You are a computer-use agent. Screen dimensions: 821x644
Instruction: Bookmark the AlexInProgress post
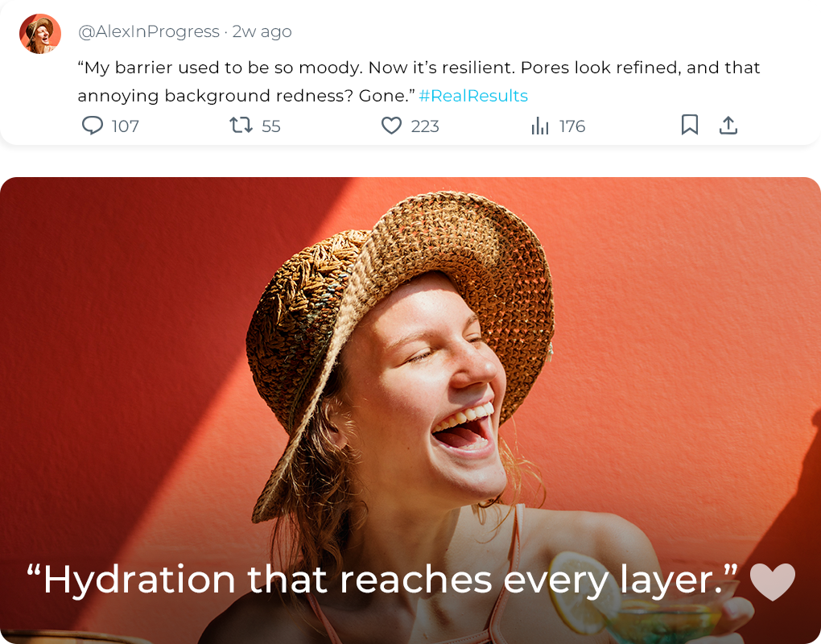coord(690,126)
